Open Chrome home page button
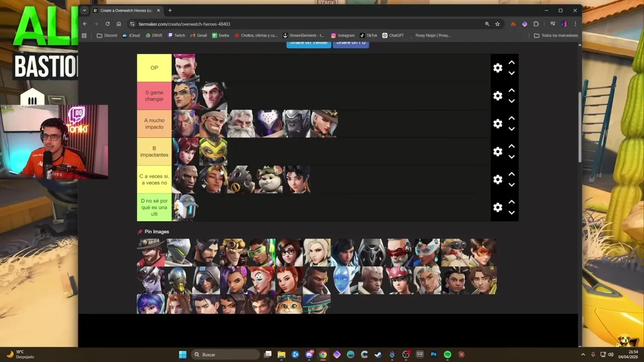Viewport: 644px width, 362px height. click(x=119, y=24)
